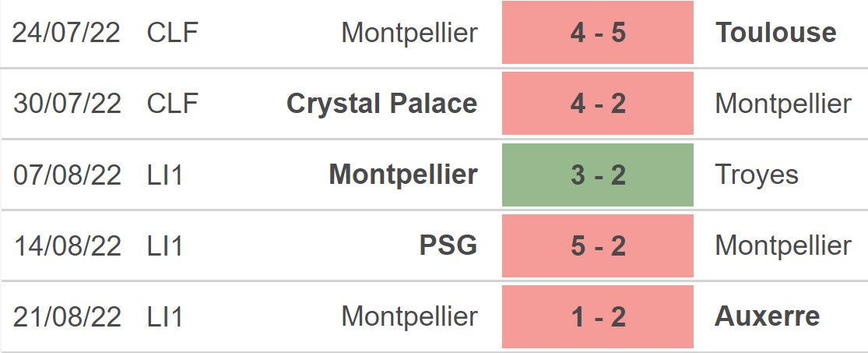Open the green 3 - 2 result
This screenshot has height=353, width=868.
(x=597, y=175)
